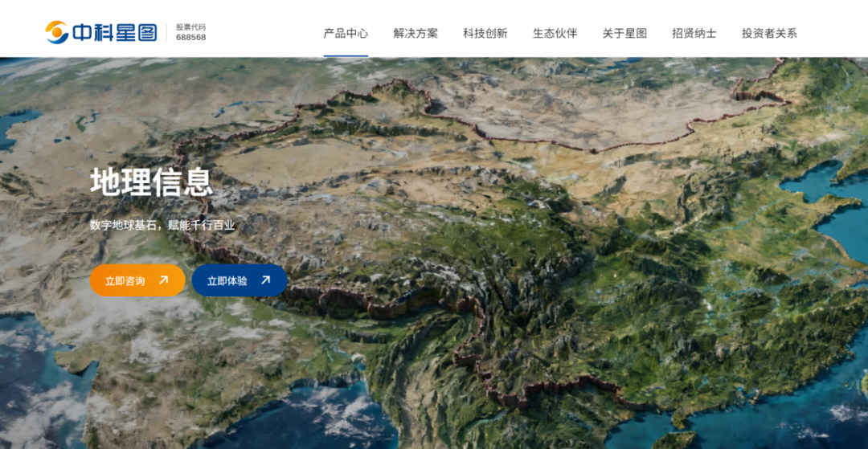Click the 股票代码 label

tap(190, 27)
